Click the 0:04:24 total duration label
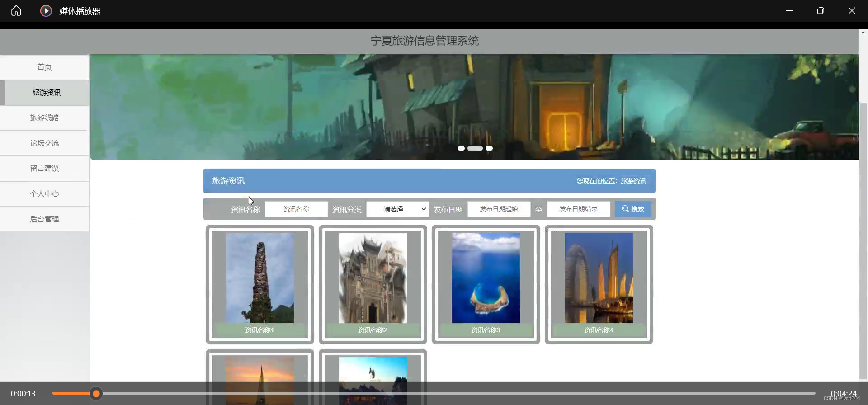The width and height of the screenshot is (868, 405). coord(844,394)
